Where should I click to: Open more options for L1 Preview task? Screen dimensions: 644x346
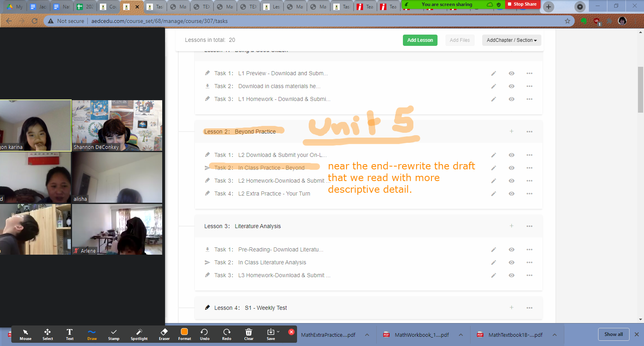[x=529, y=73]
